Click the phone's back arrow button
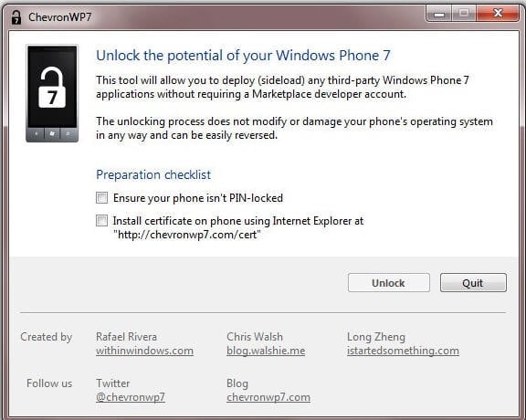Screen dimensions: 526x420 pyautogui.click(x=37, y=134)
